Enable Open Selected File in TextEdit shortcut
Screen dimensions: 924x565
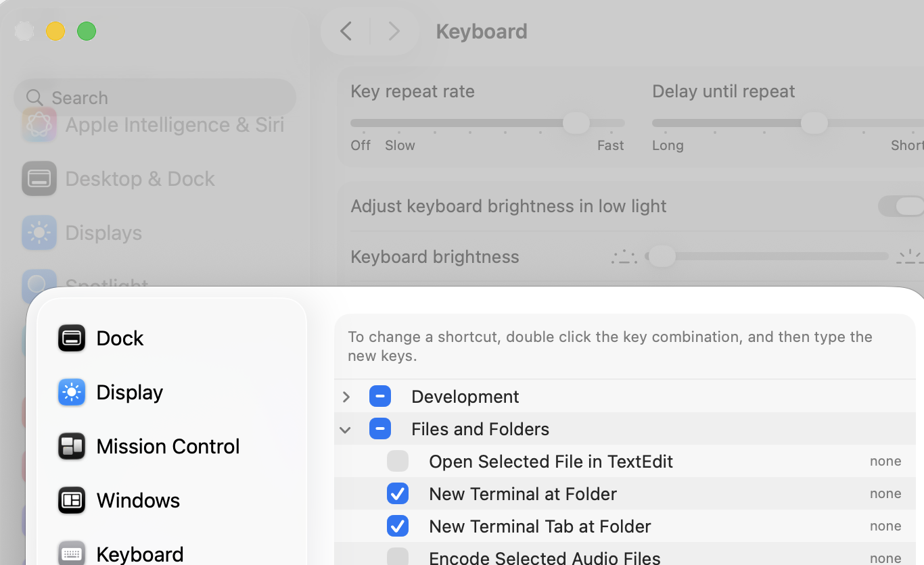pyautogui.click(x=398, y=461)
